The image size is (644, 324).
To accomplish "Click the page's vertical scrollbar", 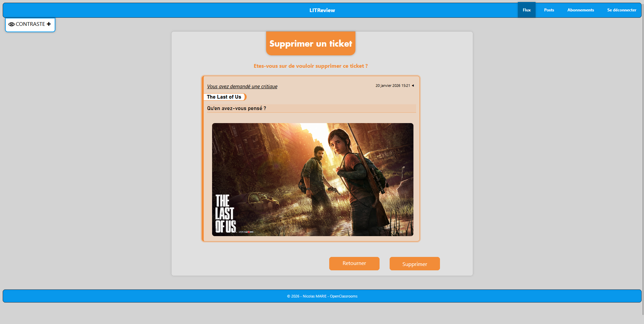I will (642, 161).
